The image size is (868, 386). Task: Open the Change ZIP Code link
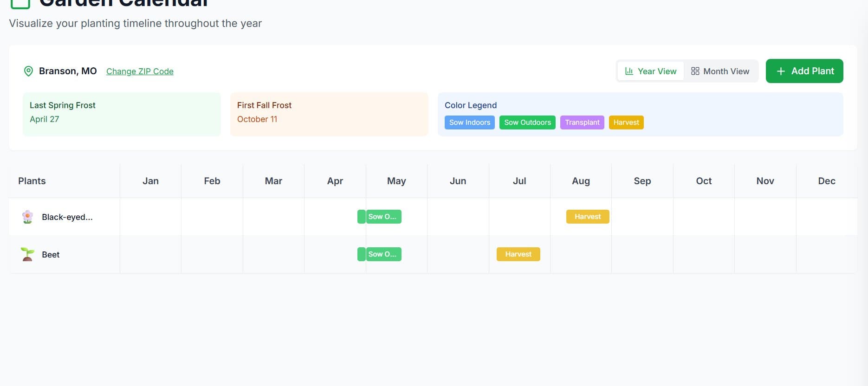(140, 71)
